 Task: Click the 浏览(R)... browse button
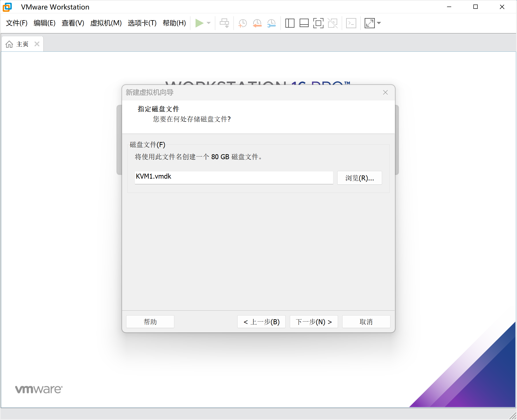click(359, 178)
